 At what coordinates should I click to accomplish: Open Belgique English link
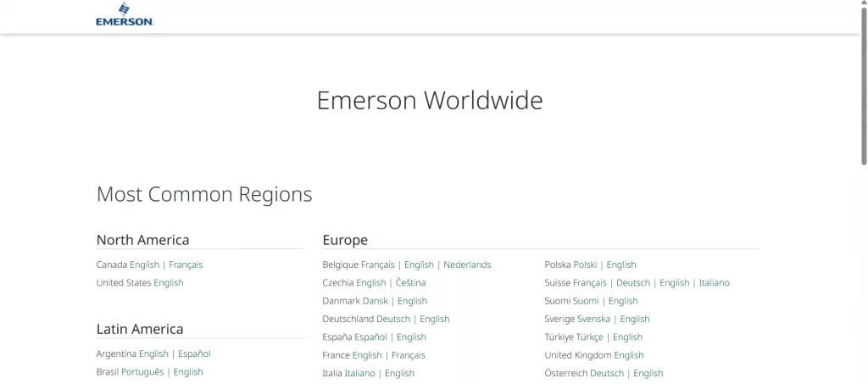[419, 265]
